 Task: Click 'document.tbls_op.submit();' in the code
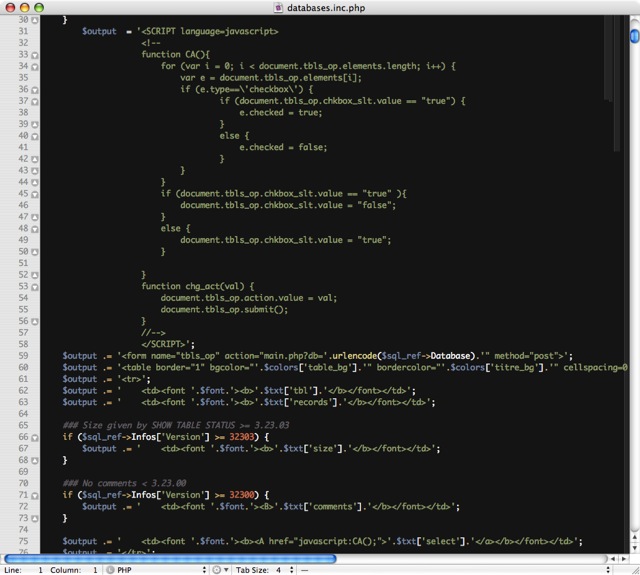[x=224, y=309]
